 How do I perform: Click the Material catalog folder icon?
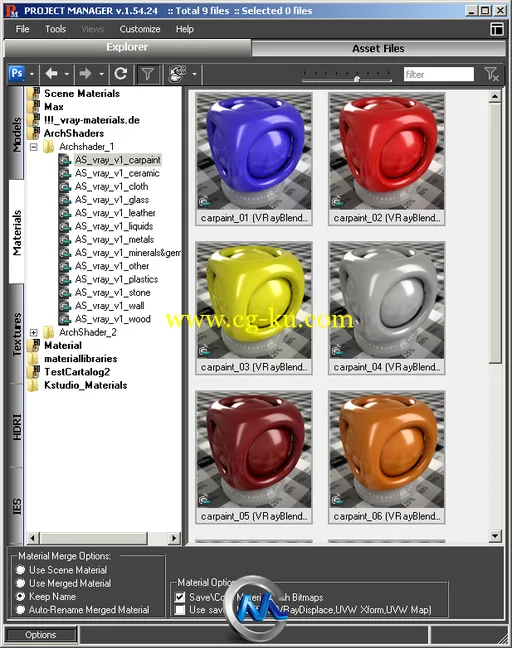(33, 345)
